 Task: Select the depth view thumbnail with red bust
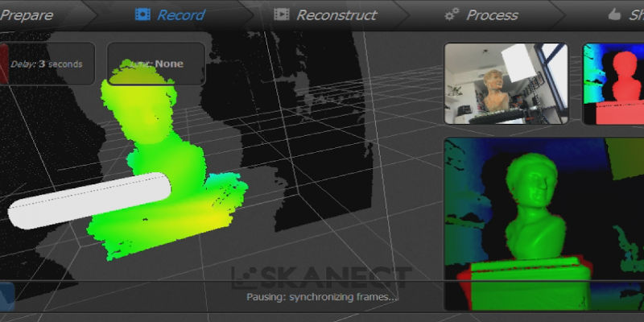coord(613,84)
